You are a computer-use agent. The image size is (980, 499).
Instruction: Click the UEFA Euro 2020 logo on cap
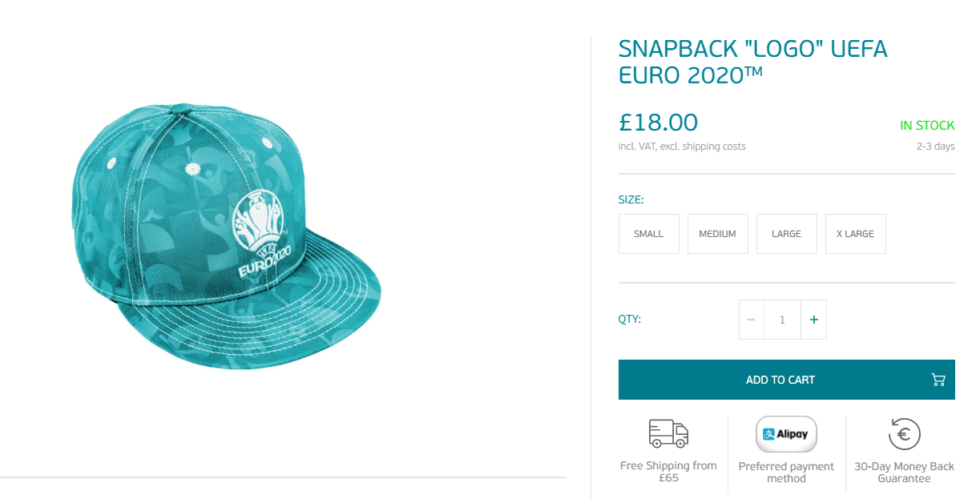click(260, 233)
